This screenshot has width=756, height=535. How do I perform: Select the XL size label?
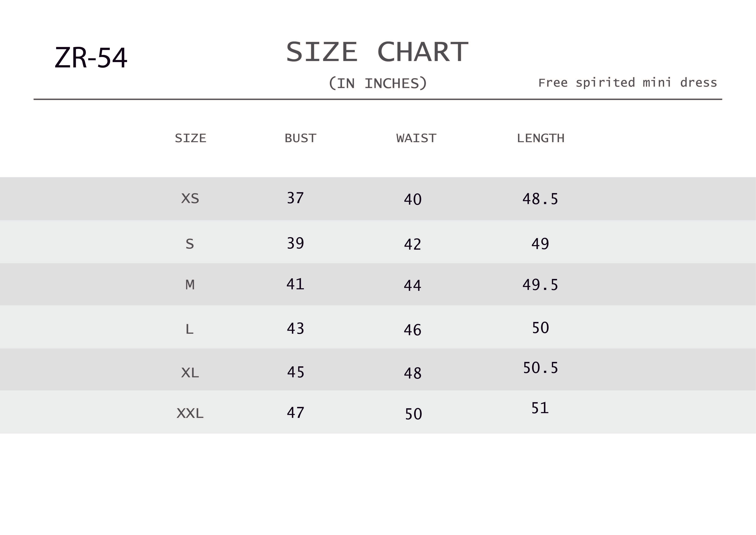[x=190, y=373]
